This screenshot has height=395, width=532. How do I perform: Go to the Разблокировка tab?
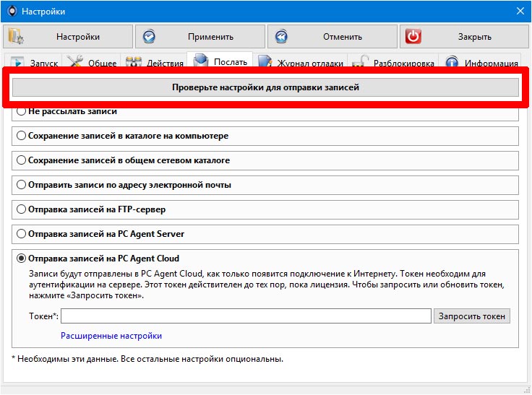coord(394,63)
